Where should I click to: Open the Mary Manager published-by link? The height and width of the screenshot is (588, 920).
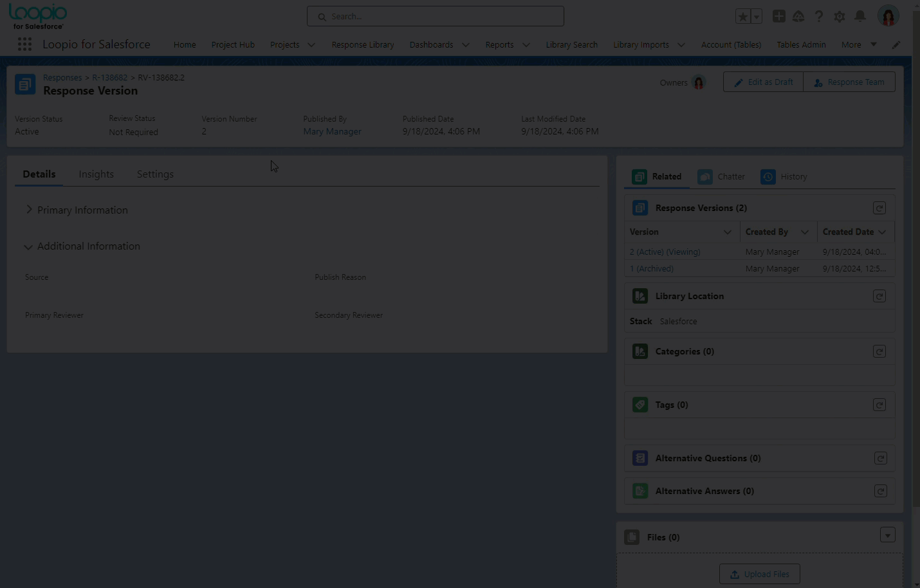[332, 131]
